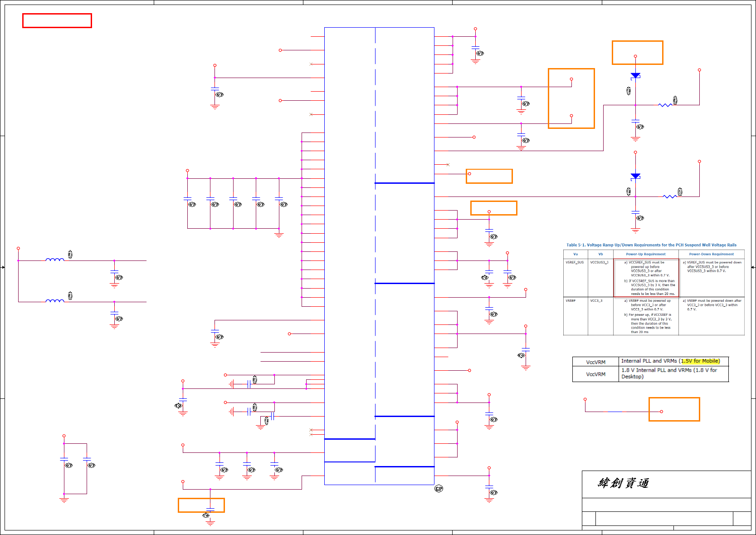Click the resistor zigzag beside the upper diode
This screenshot has width=756, height=535.
coord(665,105)
